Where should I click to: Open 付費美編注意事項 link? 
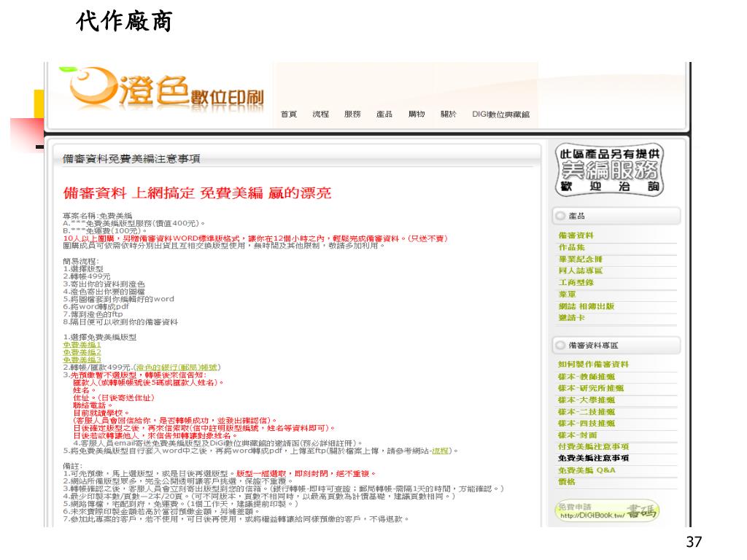[594, 447]
